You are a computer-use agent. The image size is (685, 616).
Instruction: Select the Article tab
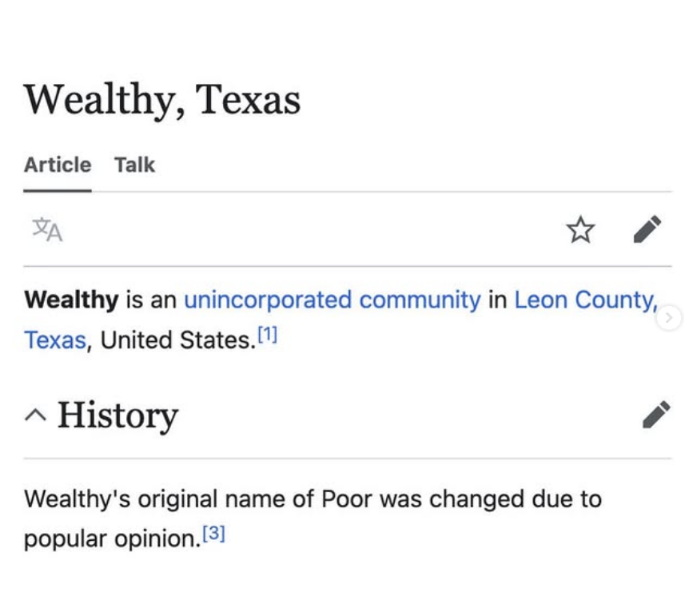click(x=57, y=165)
